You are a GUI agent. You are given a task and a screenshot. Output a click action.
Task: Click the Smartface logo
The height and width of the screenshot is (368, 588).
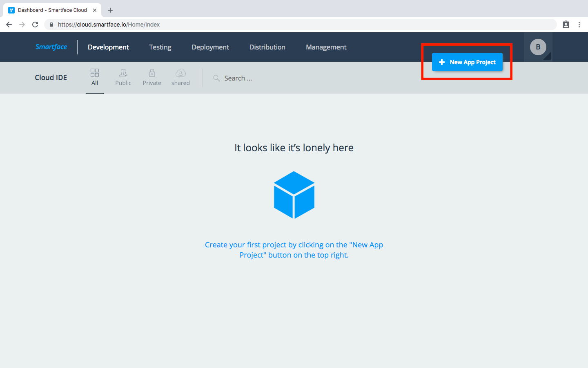click(51, 47)
